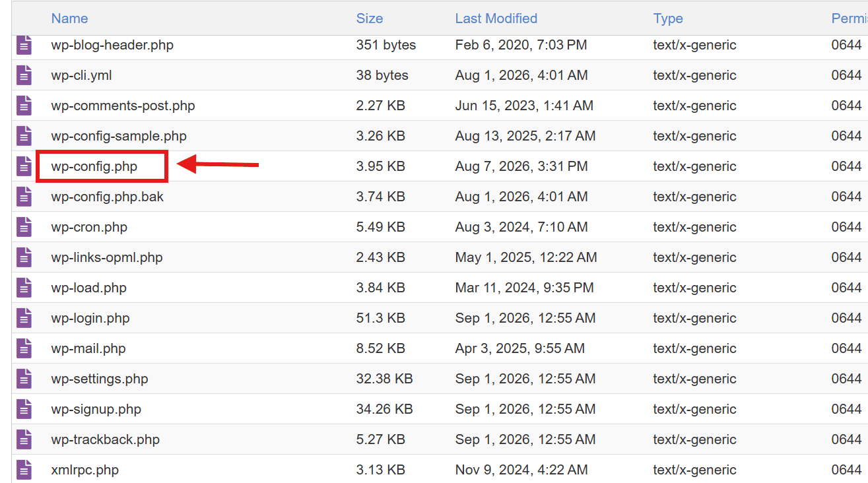Click the xmlrpc.php file name

point(85,470)
